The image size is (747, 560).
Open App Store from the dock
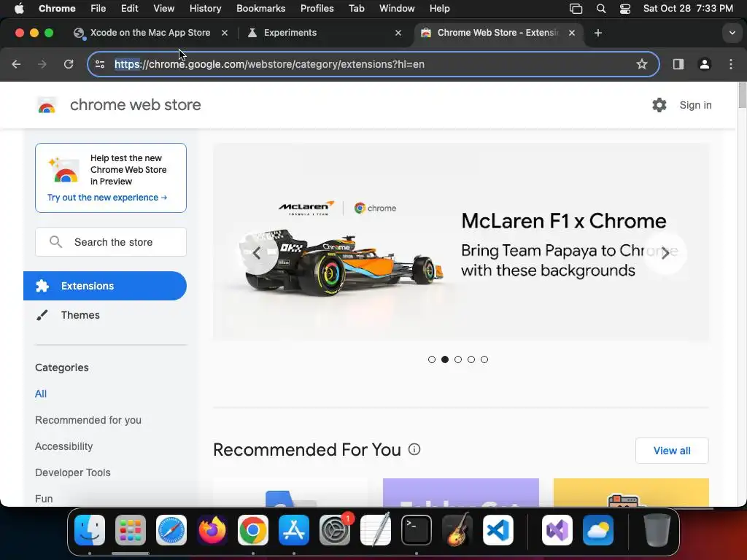pos(293,530)
